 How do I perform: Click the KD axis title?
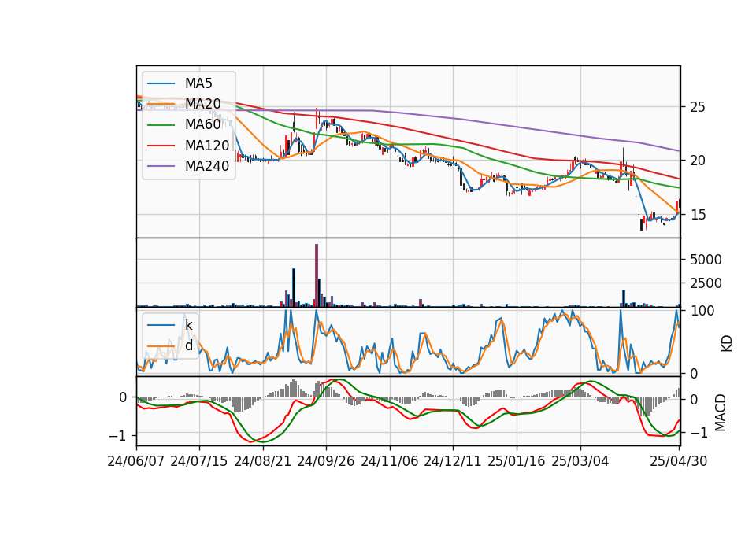[x=726, y=344]
